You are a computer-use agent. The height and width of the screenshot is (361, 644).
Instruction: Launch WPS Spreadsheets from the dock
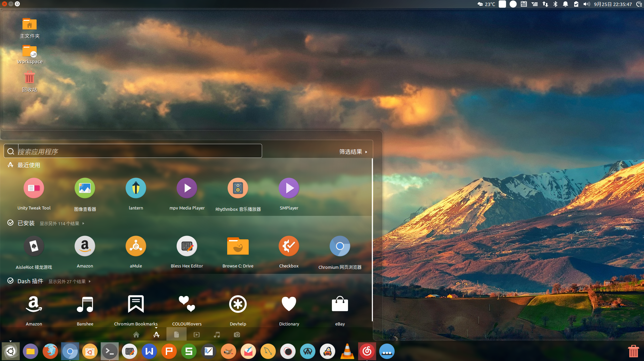189,351
